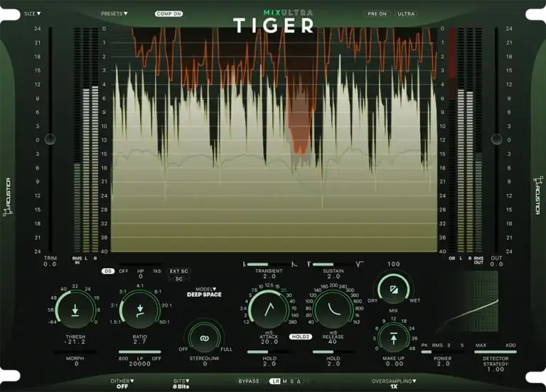Click the Detector Strategy slider
The height and width of the screenshot is (392, 546).
coord(496,352)
